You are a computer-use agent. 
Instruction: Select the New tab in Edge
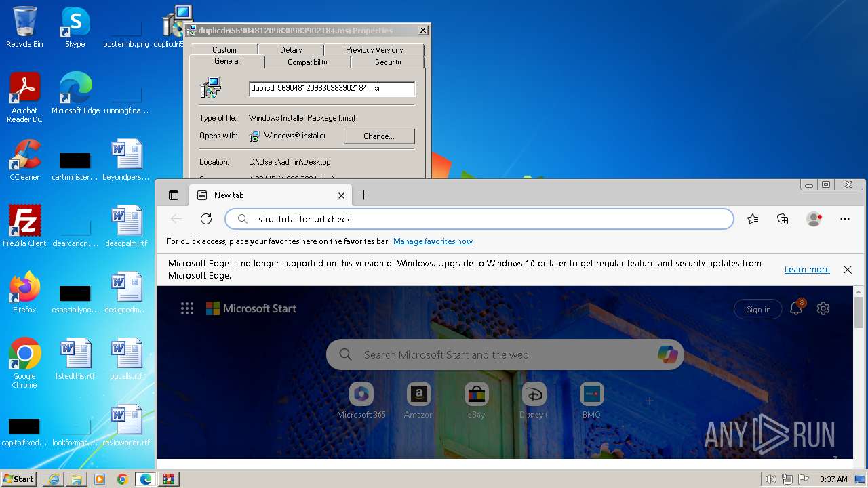271,195
